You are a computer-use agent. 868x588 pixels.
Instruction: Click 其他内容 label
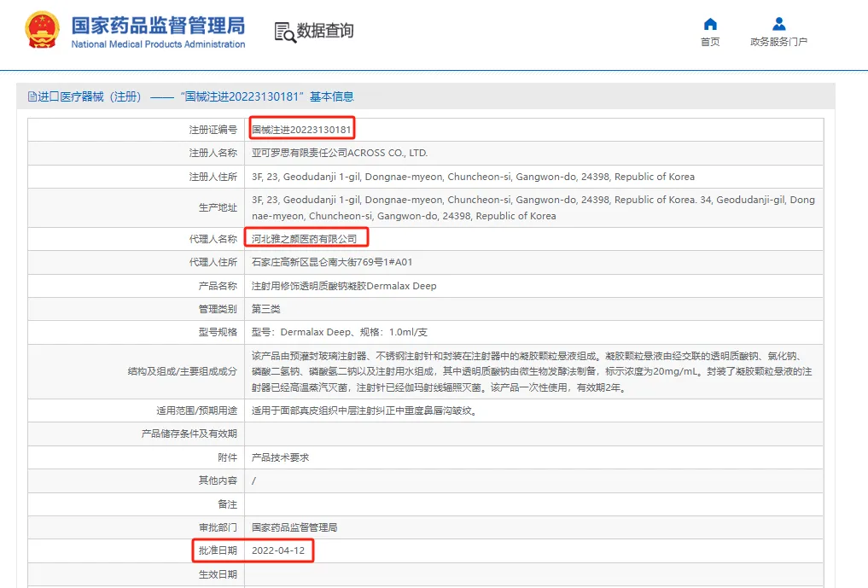pyautogui.click(x=218, y=480)
